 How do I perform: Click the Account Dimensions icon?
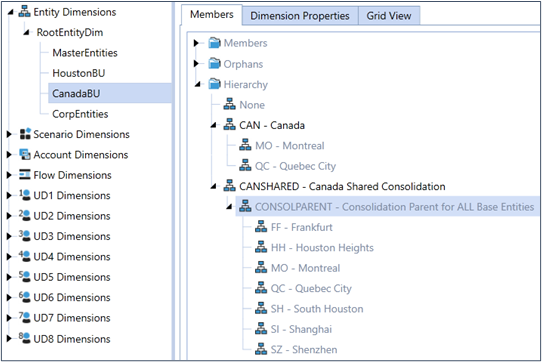(x=25, y=154)
